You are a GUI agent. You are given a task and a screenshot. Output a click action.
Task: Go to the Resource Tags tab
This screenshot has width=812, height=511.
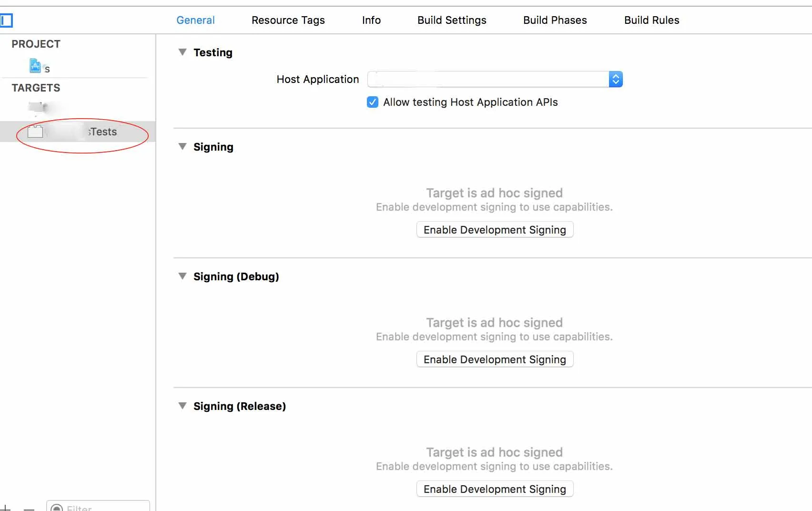pyautogui.click(x=288, y=20)
